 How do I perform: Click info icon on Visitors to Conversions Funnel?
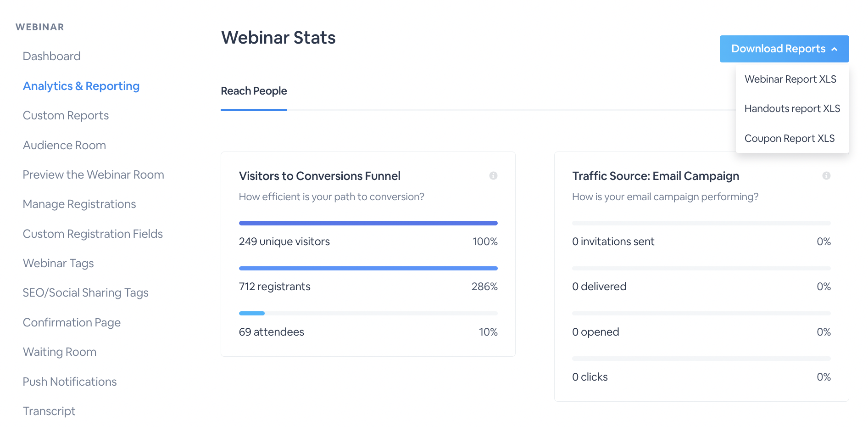pos(493,176)
